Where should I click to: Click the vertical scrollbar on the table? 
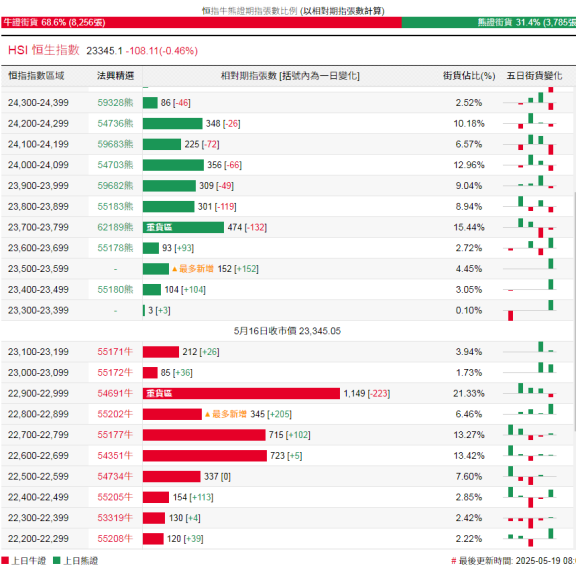click(x=575, y=311)
